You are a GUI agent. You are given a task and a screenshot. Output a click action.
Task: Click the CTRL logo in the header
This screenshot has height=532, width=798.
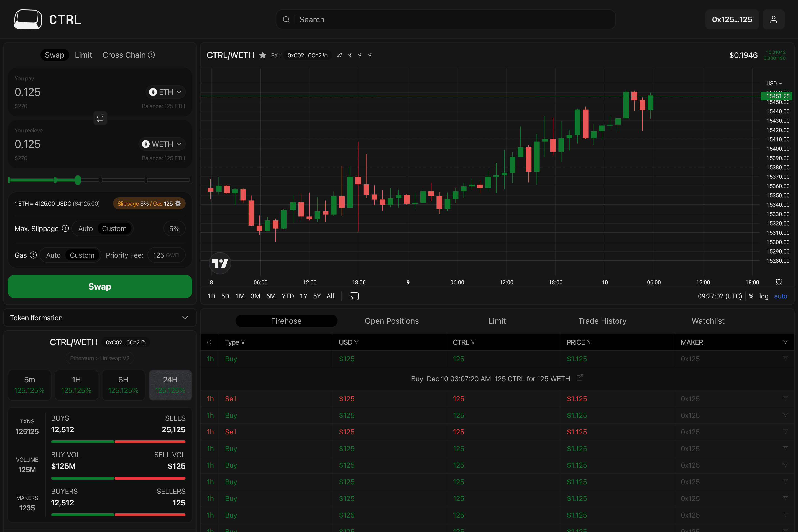pyautogui.click(x=47, y=20)
